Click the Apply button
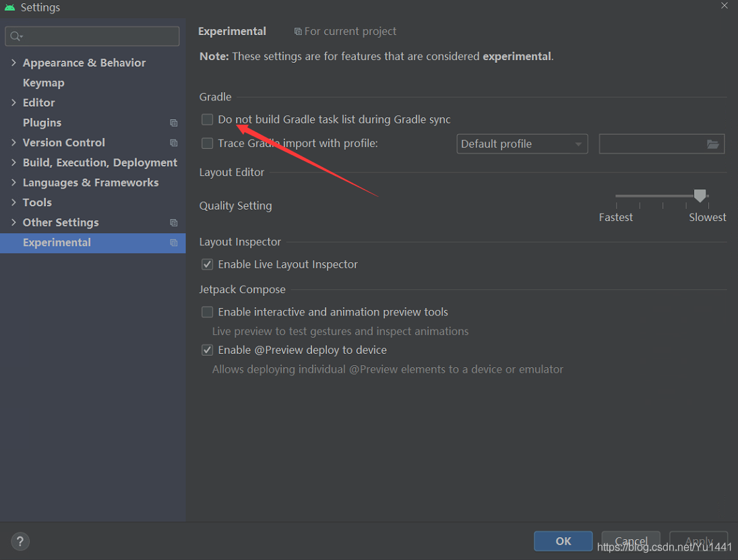The height and width of the screenshot is (560, 738). (x=698, y=541)
